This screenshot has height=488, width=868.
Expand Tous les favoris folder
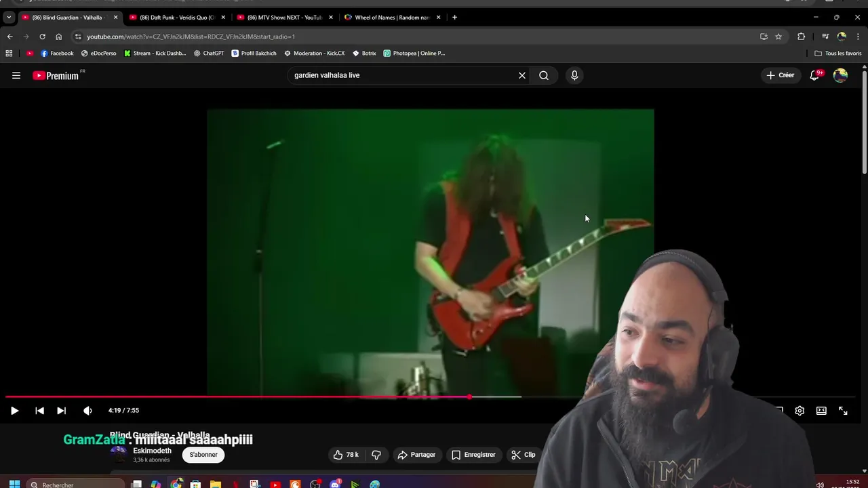click(837, 53)
